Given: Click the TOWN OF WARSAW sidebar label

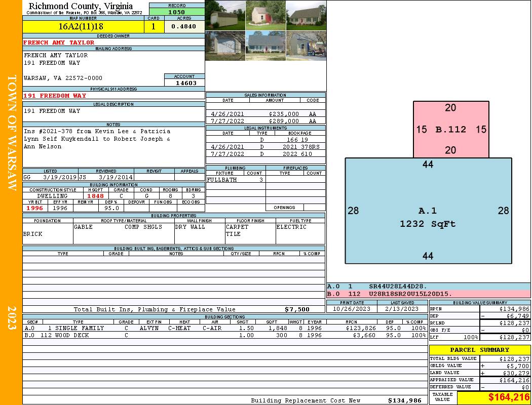Looking at the screenshot, I should pyautogui.click(x=12, y=133).
